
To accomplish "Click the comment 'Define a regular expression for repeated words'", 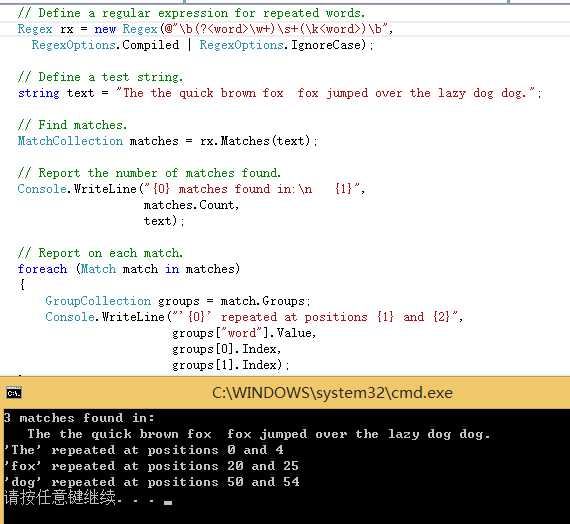I will coord(191,13).
